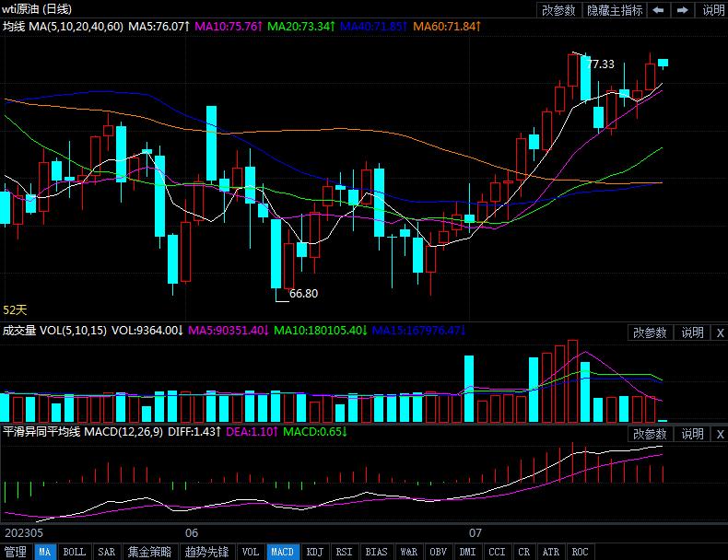Open 改参数 for the main MA chart
The height and width of the screenshot is (560, 728).
pos(558,10)
